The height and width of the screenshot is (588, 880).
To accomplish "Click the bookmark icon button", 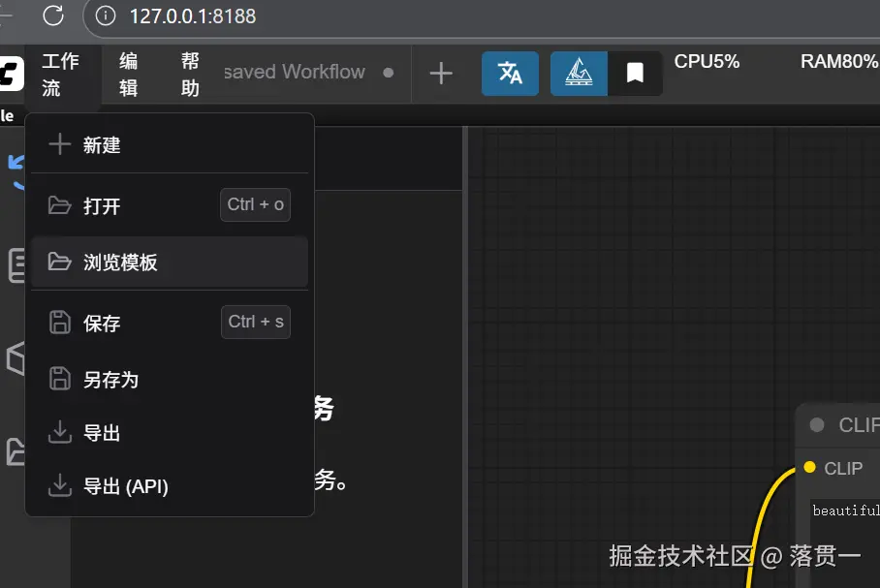I will point(635,74).
